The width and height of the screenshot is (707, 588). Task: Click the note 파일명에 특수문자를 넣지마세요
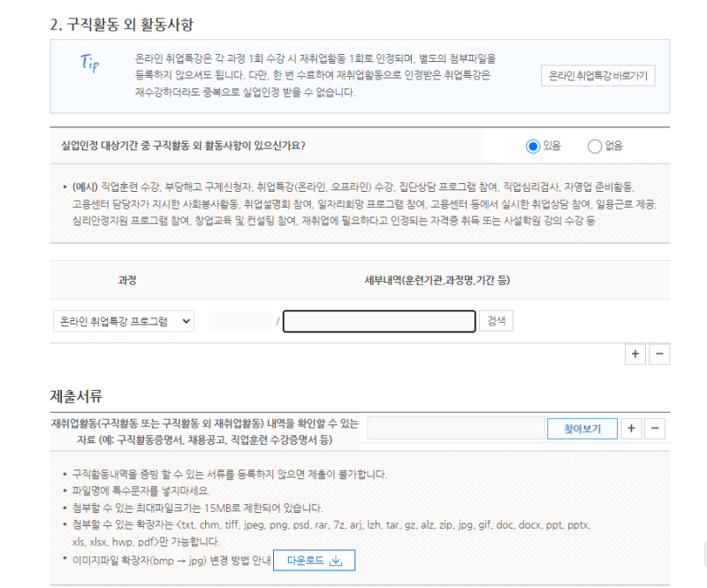click(141, 491)
